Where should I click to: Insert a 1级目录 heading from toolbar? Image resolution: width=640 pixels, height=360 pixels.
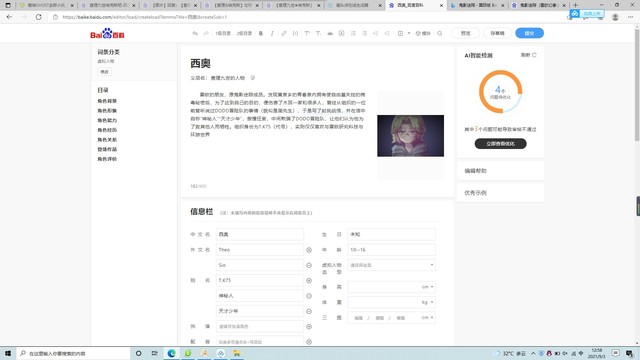click(223, 33)
